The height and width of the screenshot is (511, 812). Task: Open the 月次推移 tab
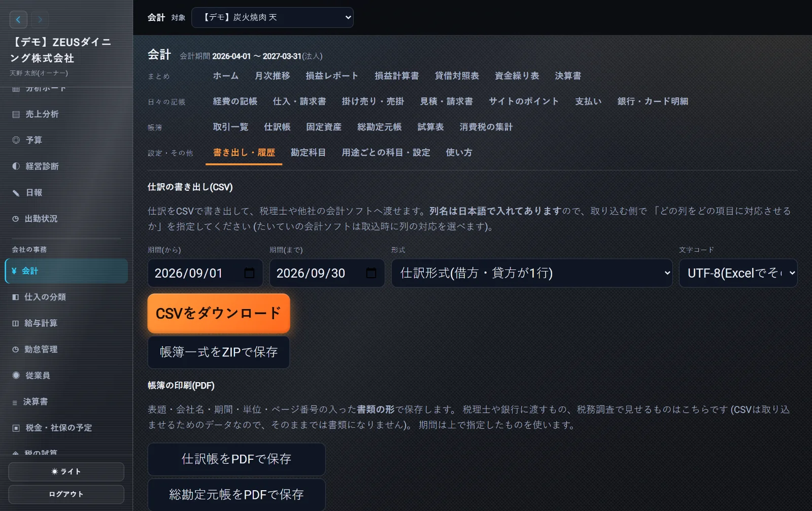(x=273, y=76)
